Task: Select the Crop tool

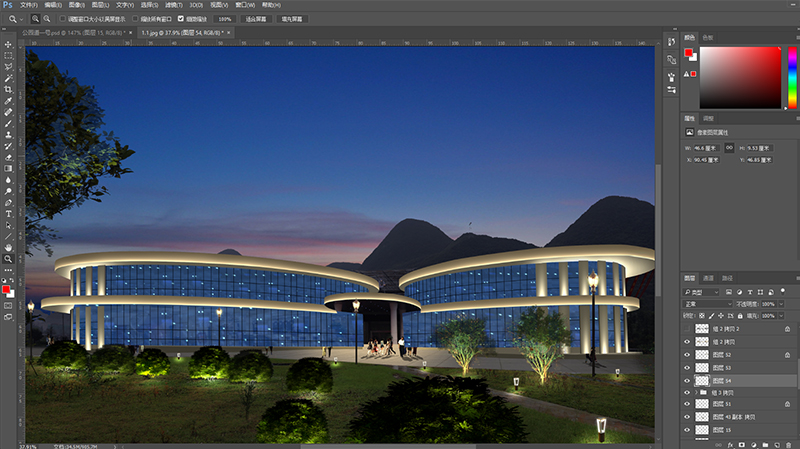Action: (x=8, y=89)
